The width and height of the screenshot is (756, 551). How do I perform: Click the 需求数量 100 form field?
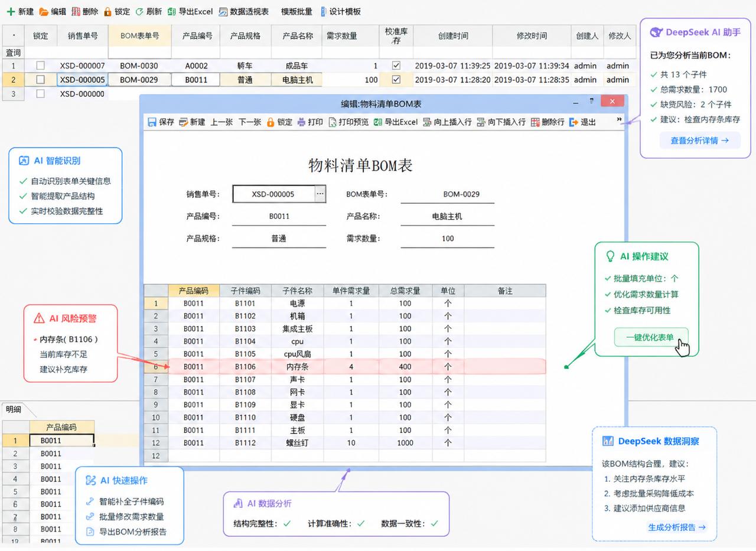pyautogui.click(x=447, y=239)
